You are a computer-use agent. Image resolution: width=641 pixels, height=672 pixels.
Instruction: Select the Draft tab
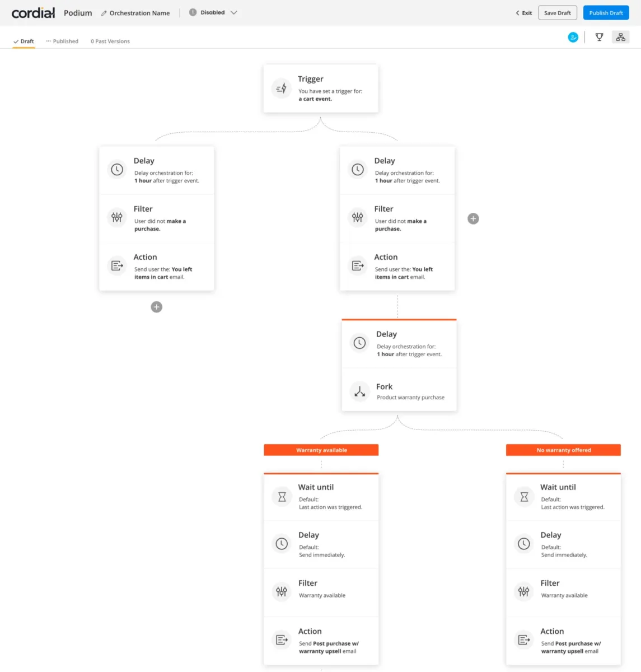tap(24, 41)
